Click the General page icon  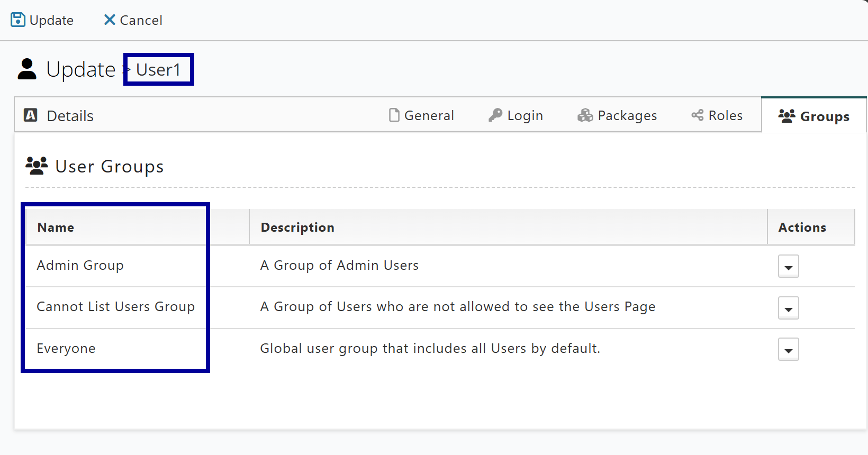tap(394, 115)
